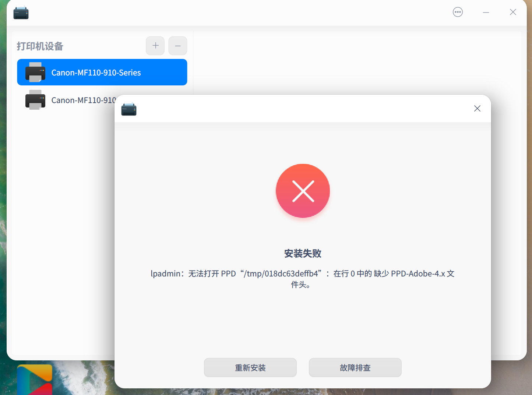Image resolution: width=532 pixels, height=395 pixels.
Task: Minimize the printer manager window
Action: coord(486,12)
